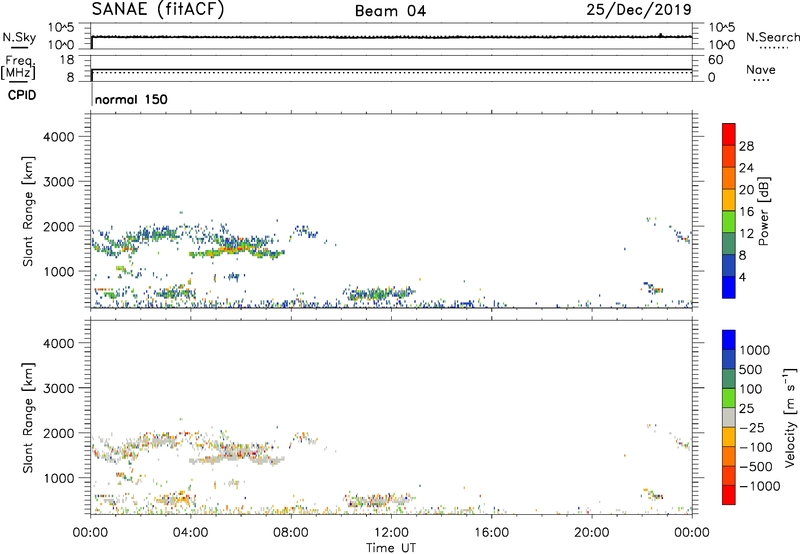The width and height of the screenshot is (800, 554).
Task: Click the solid line sample under N.Sky
Action: click(x=19, y=47)
